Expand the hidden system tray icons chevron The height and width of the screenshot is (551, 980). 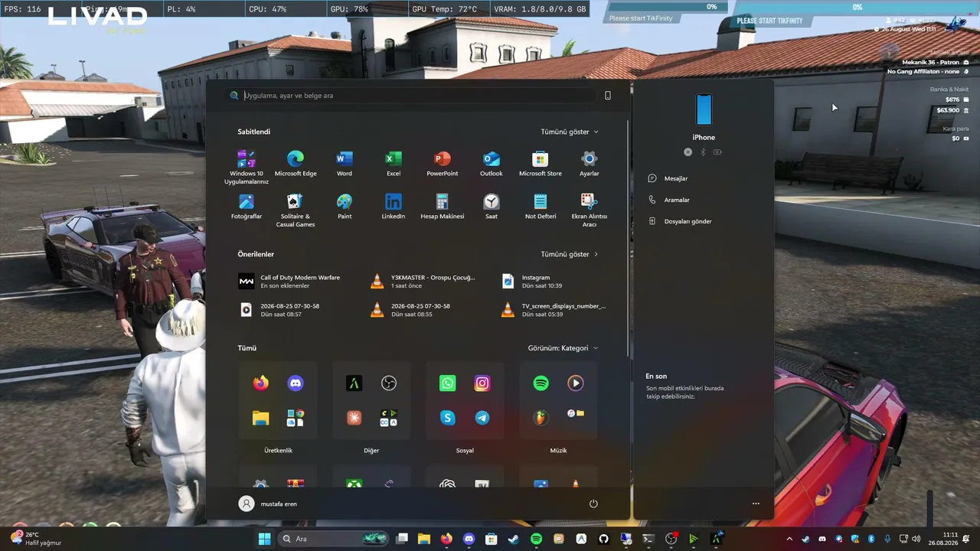pos(789,539)
